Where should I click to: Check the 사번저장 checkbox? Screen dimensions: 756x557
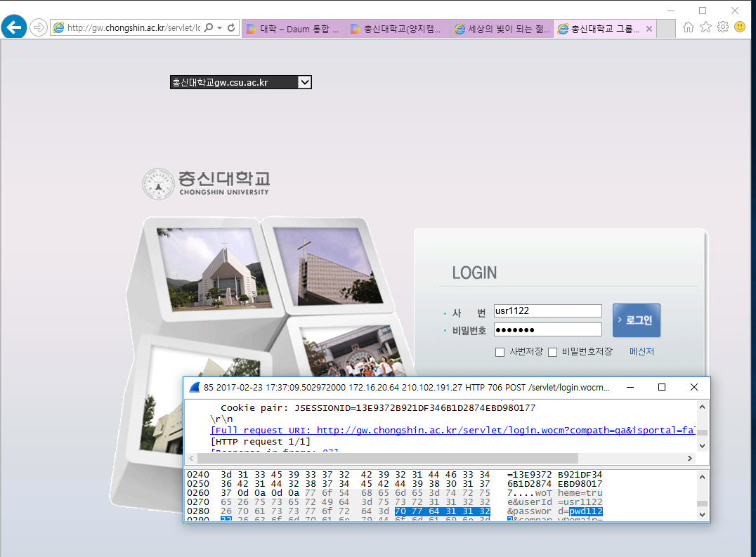point(500,352)
